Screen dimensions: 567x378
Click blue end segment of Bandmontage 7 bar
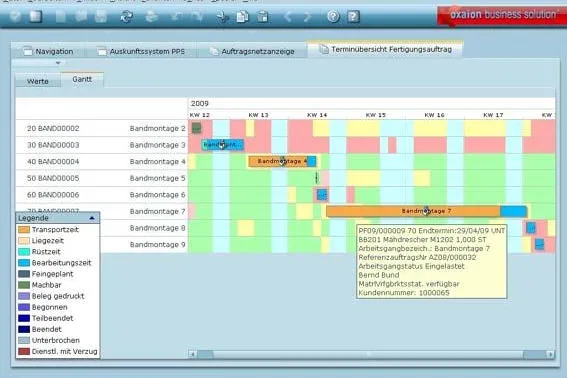pos(513,211)
